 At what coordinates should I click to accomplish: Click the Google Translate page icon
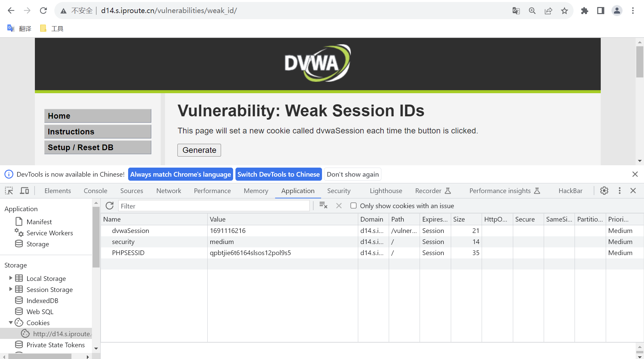tap(516, 11)
